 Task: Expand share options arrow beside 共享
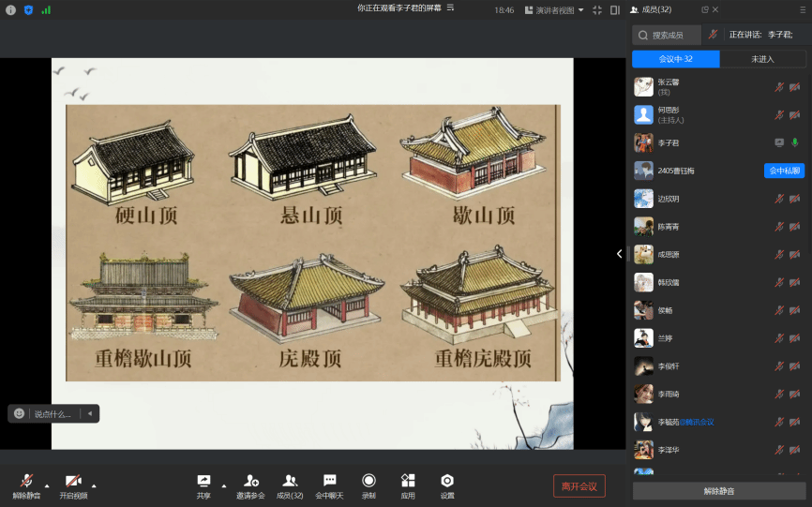coord(223,485)
